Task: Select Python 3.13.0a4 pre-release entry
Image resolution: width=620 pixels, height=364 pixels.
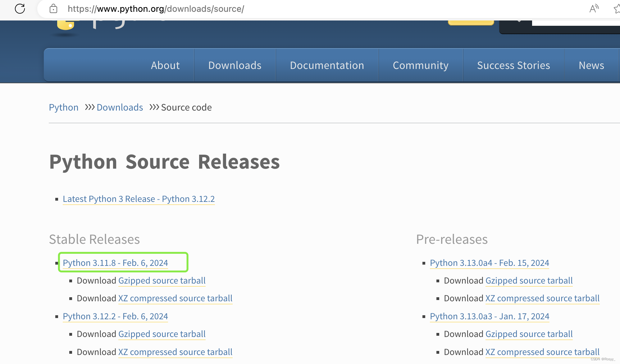Action: click(x=489, y=263)
